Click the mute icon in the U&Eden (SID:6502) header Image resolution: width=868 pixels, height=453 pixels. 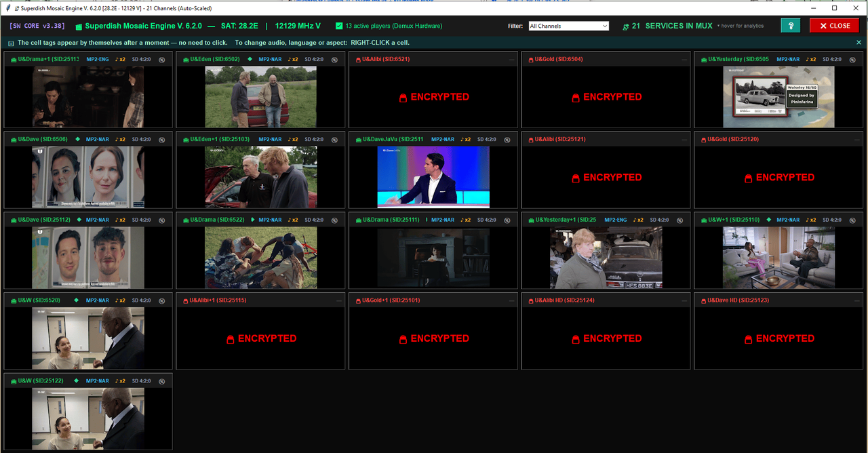[334, 60]
